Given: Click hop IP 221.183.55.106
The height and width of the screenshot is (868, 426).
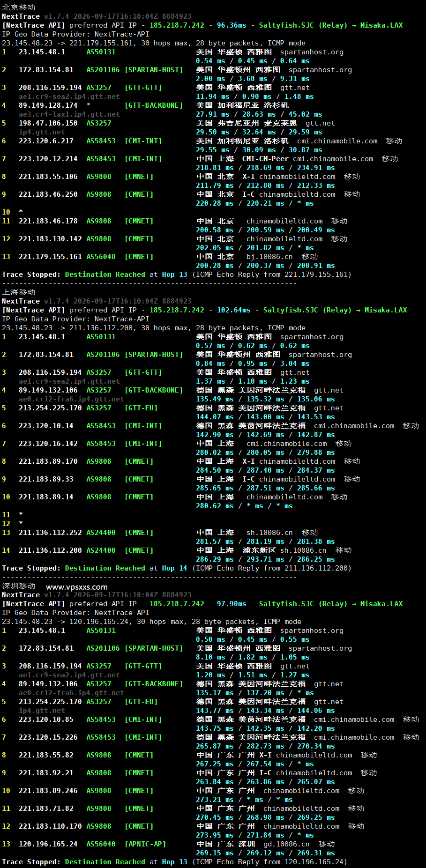Looking at the screenshot, I should pyautogui.click(x=48, y=177).
